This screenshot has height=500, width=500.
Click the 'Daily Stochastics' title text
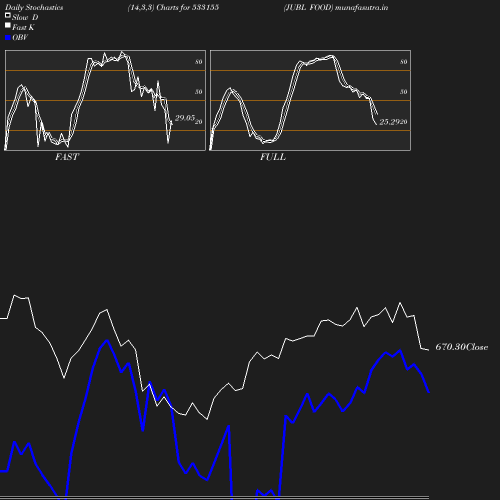click(34, 8)
